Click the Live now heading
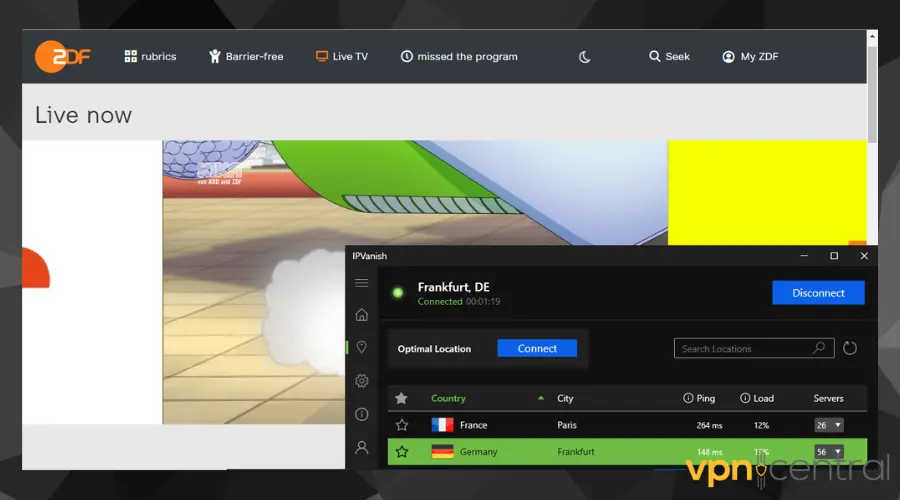This screenshot has width=900, height=500. [x=83, y=115]
